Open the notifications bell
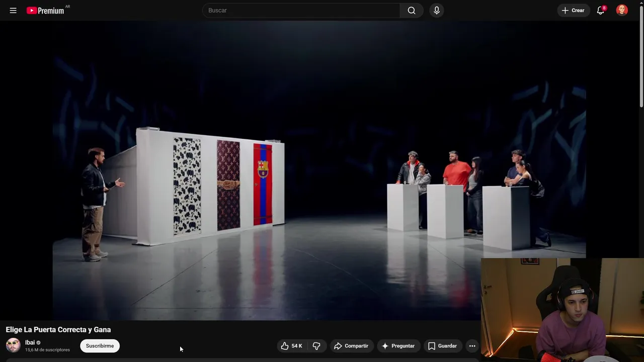 tap(601, 10)
